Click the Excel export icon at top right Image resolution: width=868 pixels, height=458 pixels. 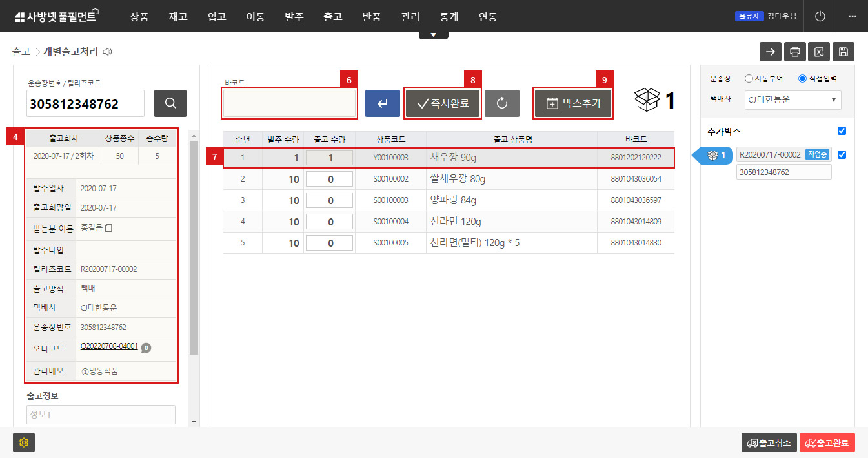[x=819, y=51]
